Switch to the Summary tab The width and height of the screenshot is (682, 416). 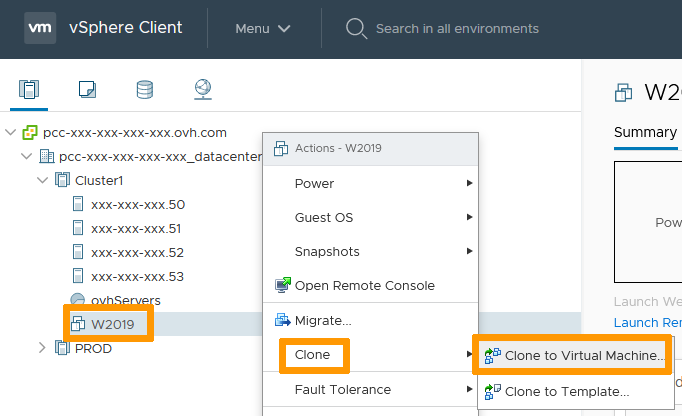[x=645, y=133]
